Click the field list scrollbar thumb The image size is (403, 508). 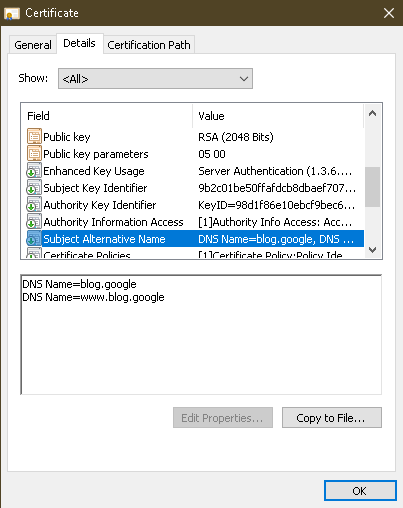point(373,187)
